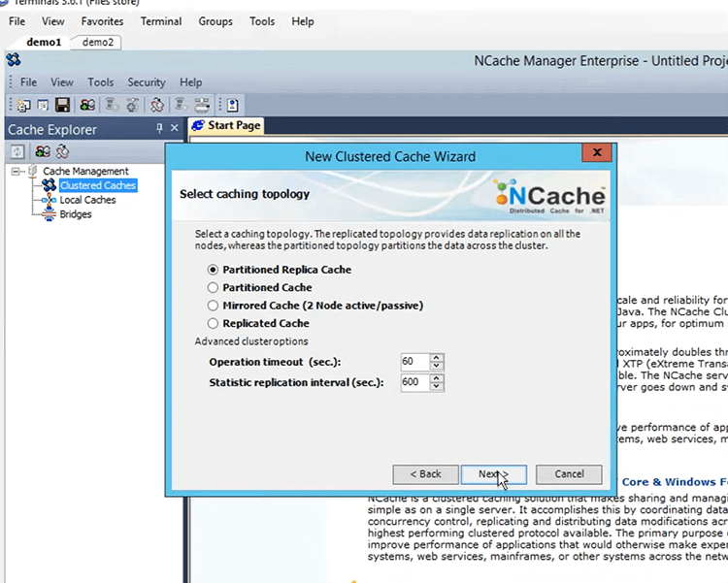Select the Cache Management tree label
Screen dimensions: 728x583
pos(85,172)
